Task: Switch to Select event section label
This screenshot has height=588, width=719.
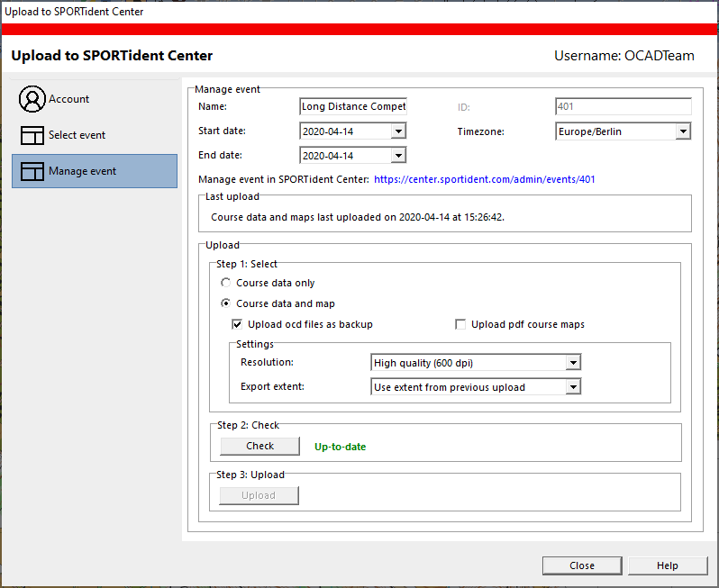Action: 77,135
